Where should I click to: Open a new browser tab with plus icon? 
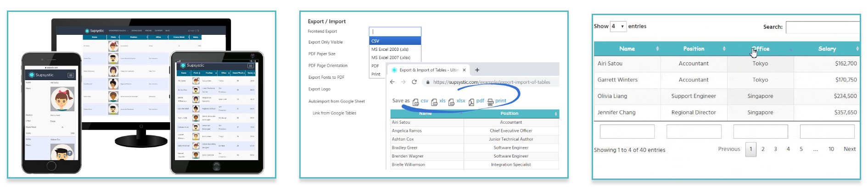click(477, 70)
